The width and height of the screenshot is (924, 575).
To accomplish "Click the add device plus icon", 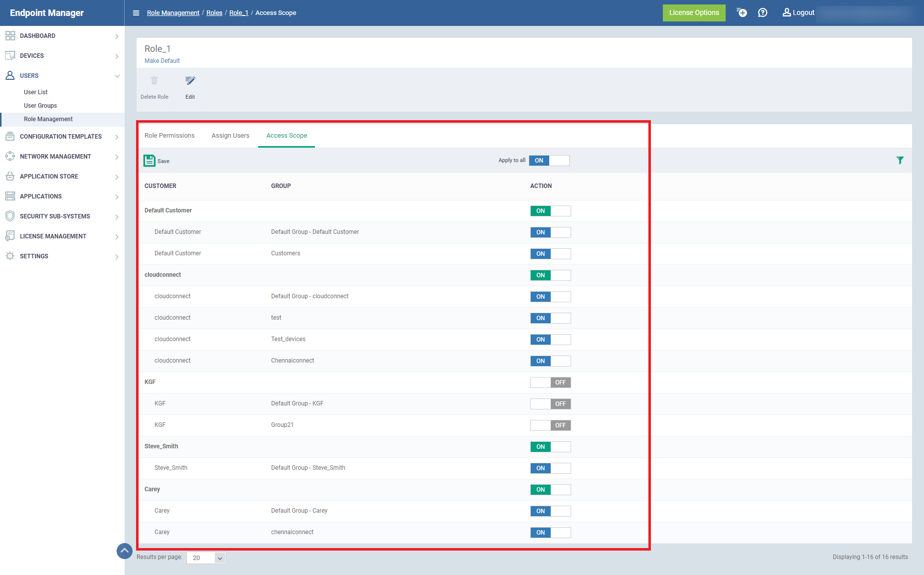I will (x=742, y=12).
